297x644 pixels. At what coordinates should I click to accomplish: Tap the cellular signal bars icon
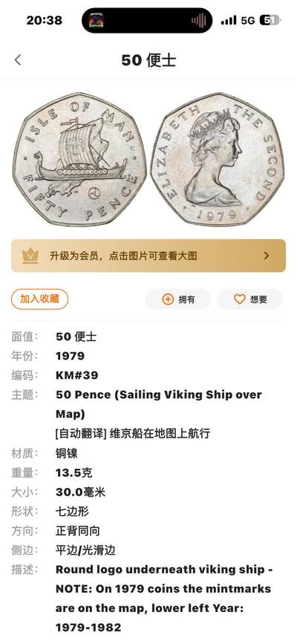[x=229, y=20]
